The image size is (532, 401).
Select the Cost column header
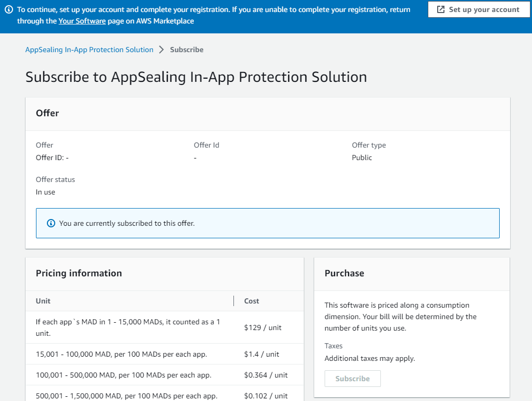(x=252, y=301)
